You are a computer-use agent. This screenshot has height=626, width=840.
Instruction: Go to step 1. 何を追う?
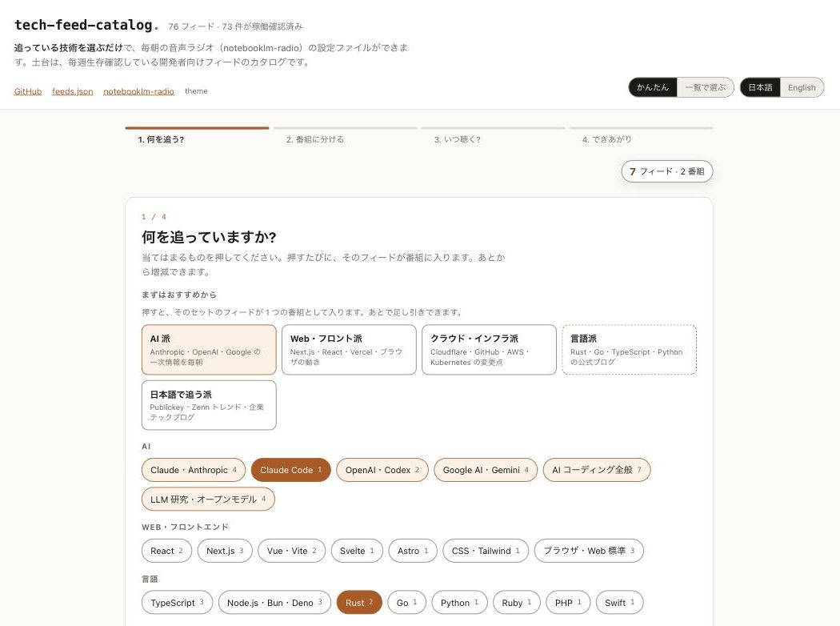coord(197,135)
